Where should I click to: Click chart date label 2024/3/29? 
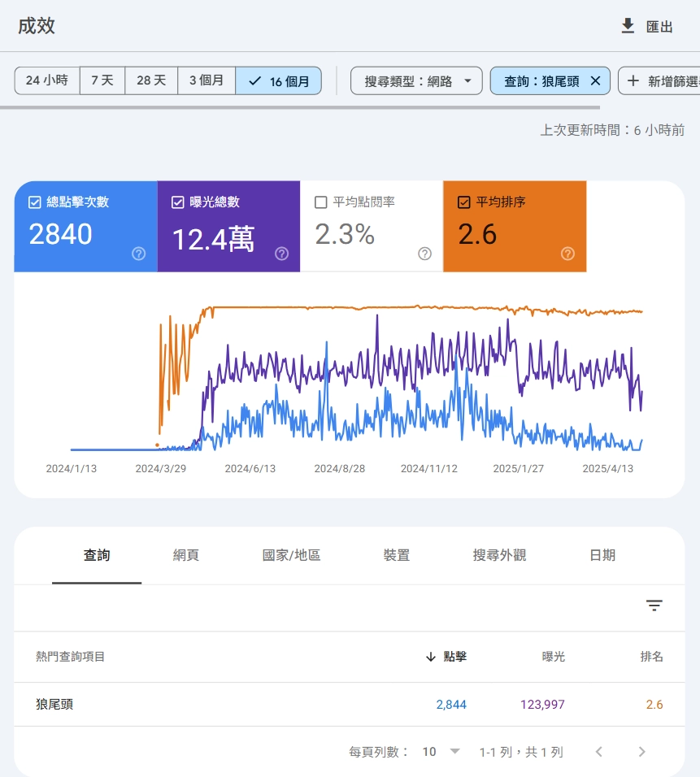click(161, 468)
